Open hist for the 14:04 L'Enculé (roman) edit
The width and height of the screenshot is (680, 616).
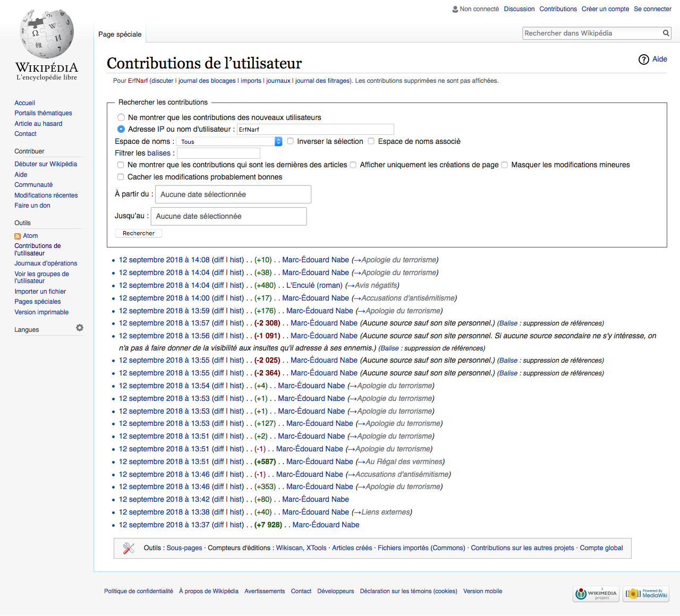tap(236, 285)
